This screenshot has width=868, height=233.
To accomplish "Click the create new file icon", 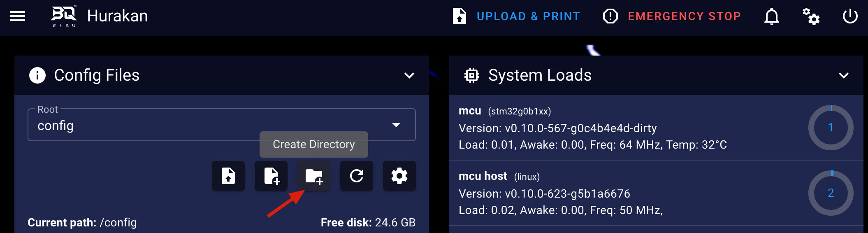I will pyautogui.click(x=271, y=176).
